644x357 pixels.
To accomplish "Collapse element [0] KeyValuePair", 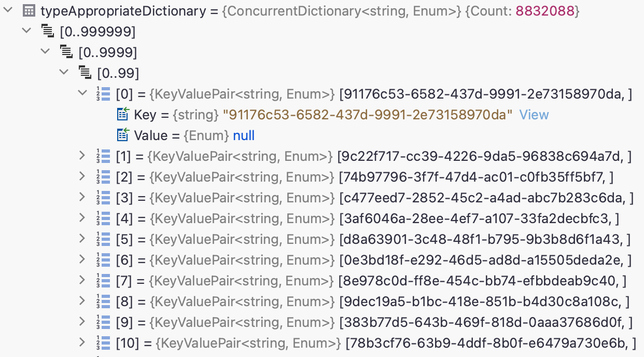I will pyautogui.click(x=81, y=93).
